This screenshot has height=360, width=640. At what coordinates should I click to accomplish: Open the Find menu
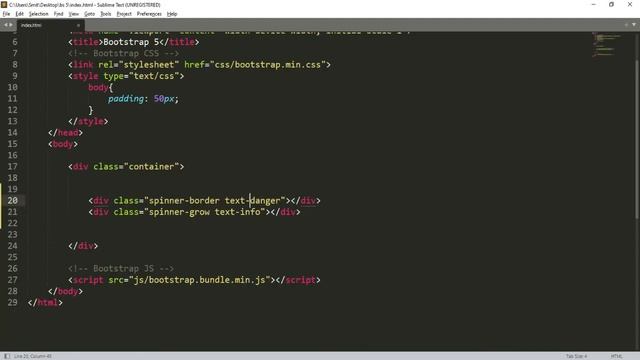[x=58, y=14]
